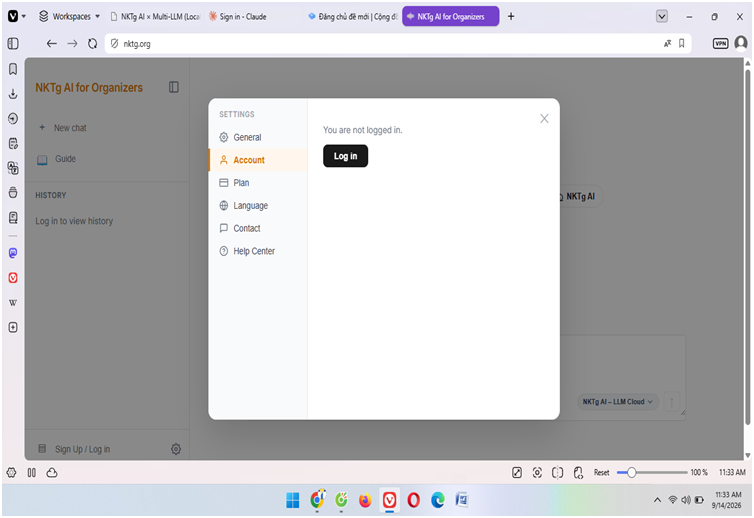Viewport: 754px width, 518px height.
Task: Adjust the zoom slider
Action: click(652, 473)
